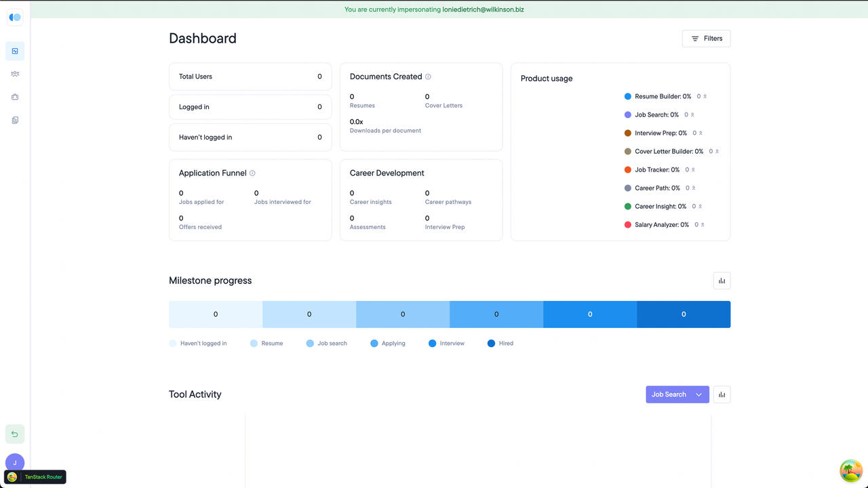
Task: Expand the Filters panel
Action: [x=706, y=39]
